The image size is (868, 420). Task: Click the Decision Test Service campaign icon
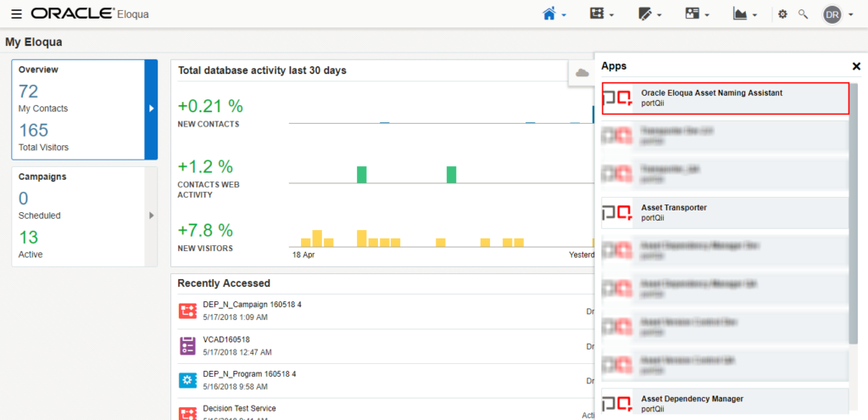tap(187, 413)
